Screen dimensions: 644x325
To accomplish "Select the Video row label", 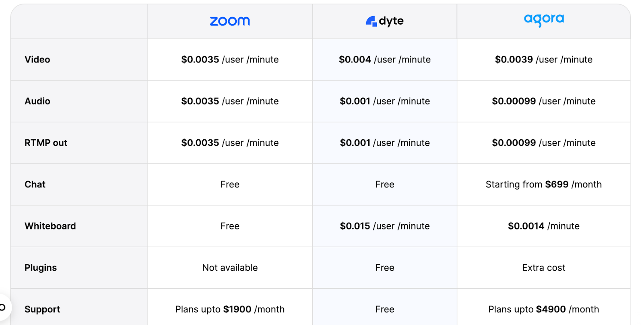I will (x=37, y=60).
